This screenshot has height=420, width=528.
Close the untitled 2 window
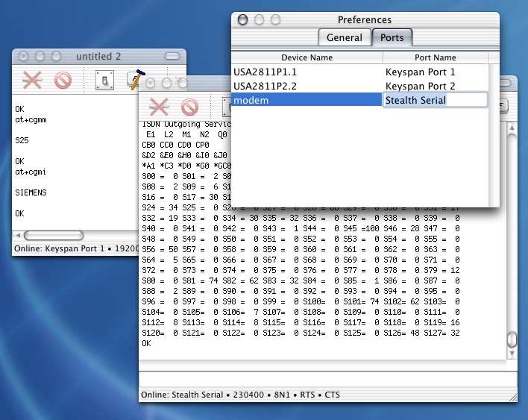(23, 56)
